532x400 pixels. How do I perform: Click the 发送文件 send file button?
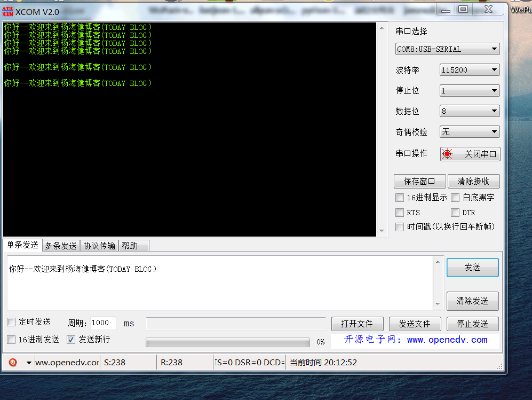pos(415,324)
